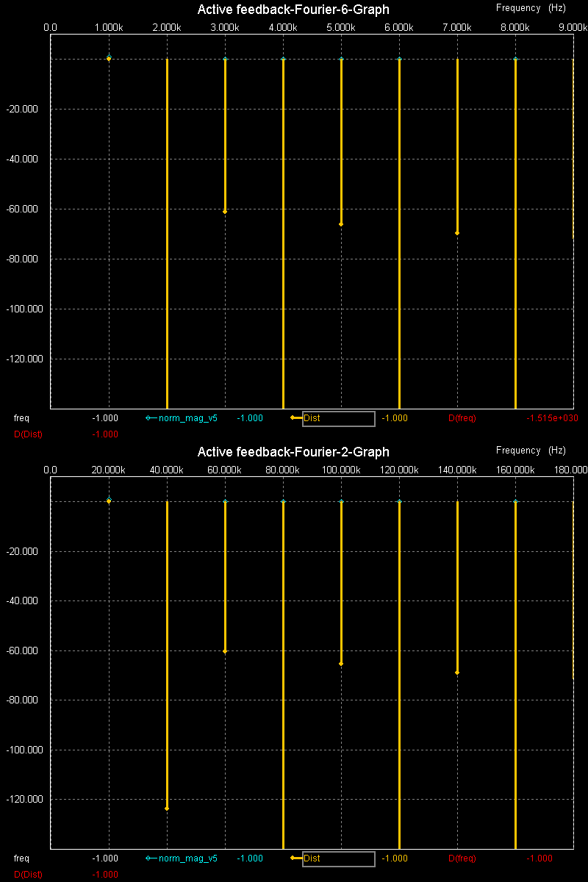The height and width of the screenshot is (882, 588).
Task: Click the D(freq) readout label in Fourier-2 graph
Action: 462,858
